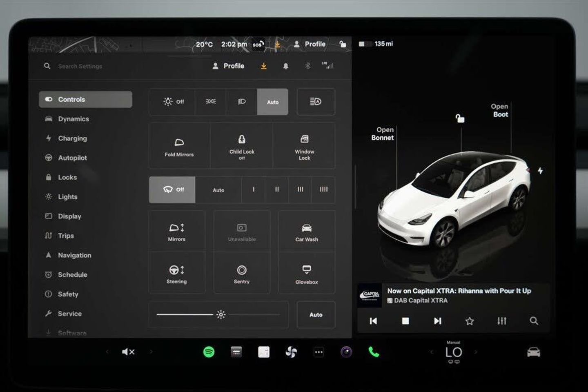
Task: Open media search magnifier icon
Action: tap(534, 321)
